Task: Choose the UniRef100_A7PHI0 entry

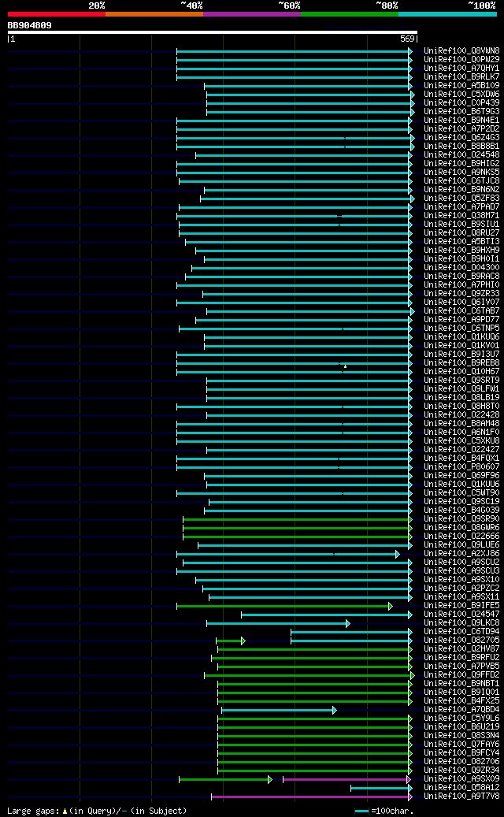Action: click(461, 285)
